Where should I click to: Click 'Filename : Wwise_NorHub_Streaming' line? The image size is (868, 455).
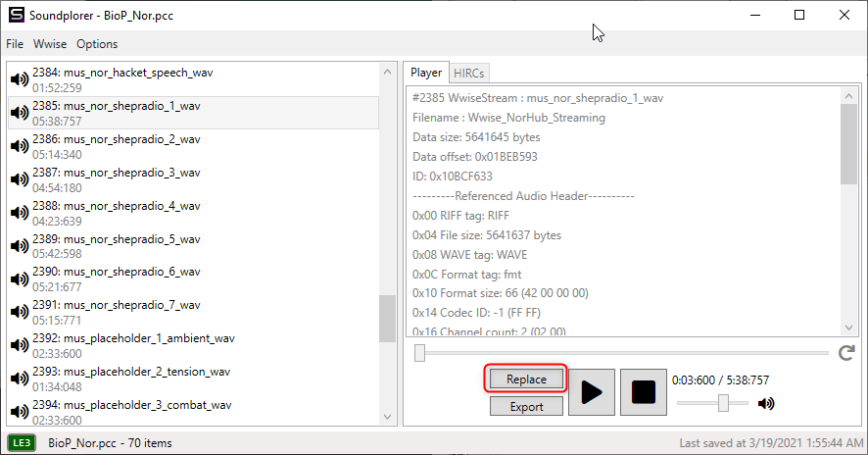click(508, 118)
